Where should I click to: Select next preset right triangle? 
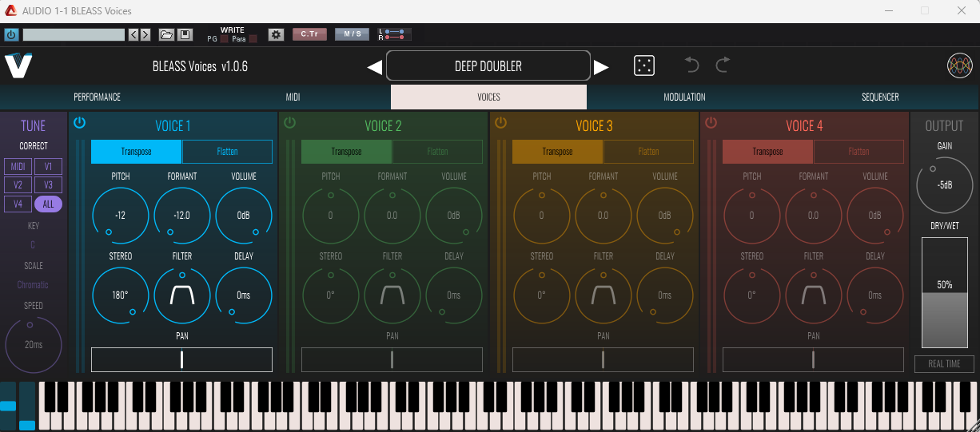coord(602,67)
